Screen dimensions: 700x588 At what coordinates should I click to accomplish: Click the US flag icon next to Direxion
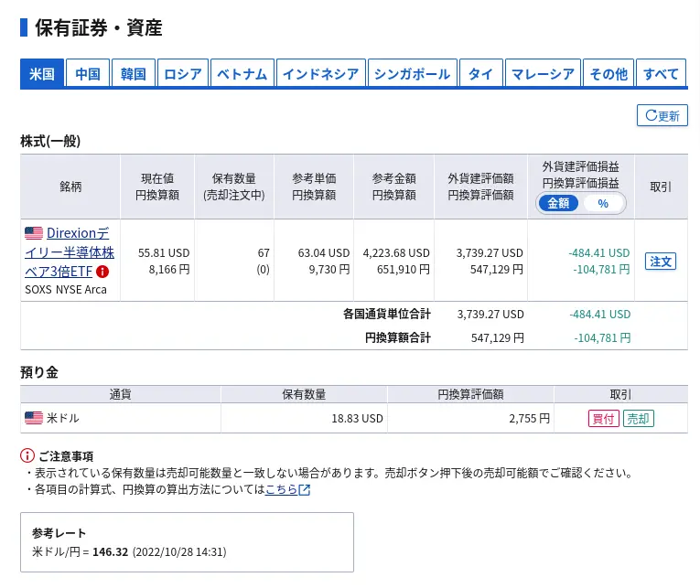pos(34,233)
